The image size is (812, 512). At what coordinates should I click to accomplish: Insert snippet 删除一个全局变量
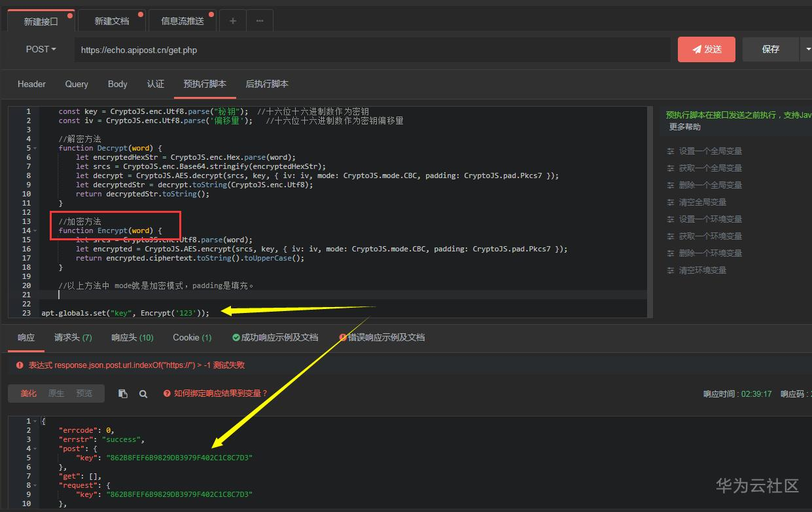coord(711,185)
